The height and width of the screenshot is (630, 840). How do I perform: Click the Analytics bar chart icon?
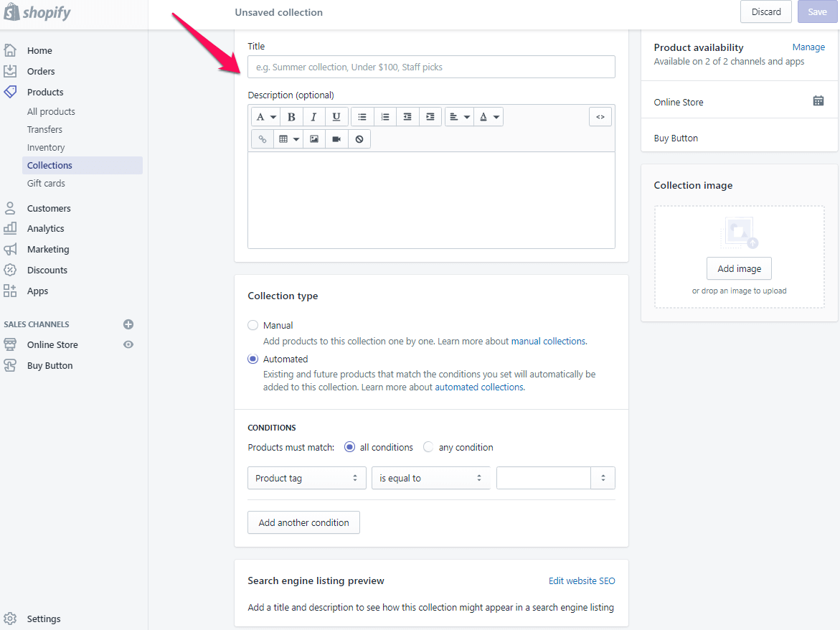pos(10,228)
